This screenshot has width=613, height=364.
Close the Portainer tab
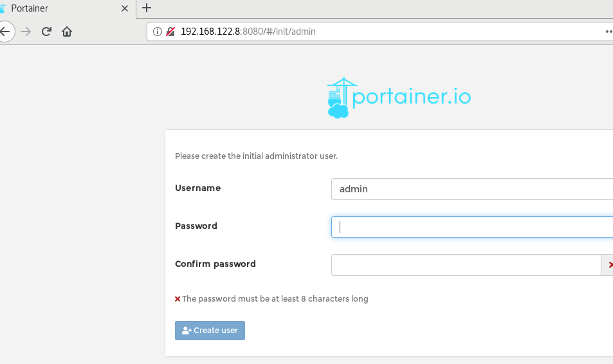pos(125,8)
